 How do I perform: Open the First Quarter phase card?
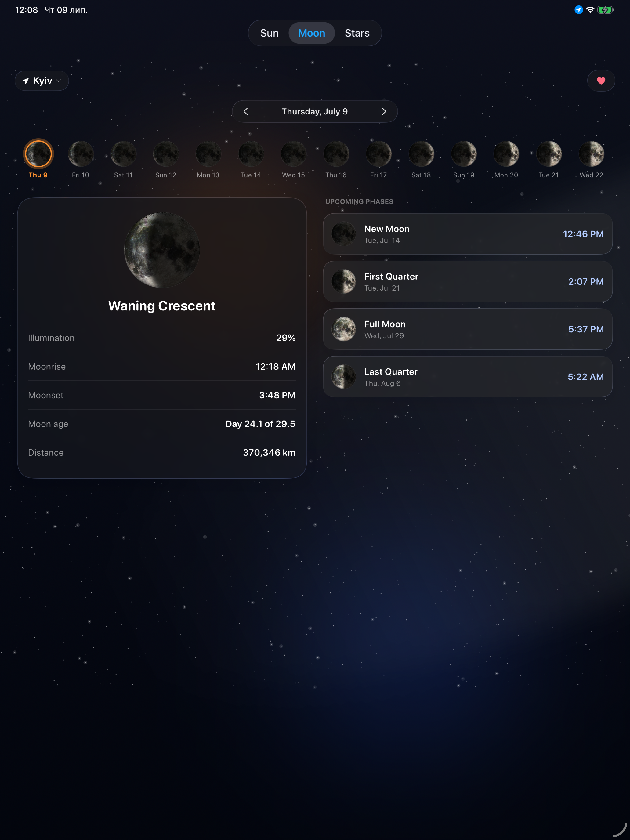[468, 281]
